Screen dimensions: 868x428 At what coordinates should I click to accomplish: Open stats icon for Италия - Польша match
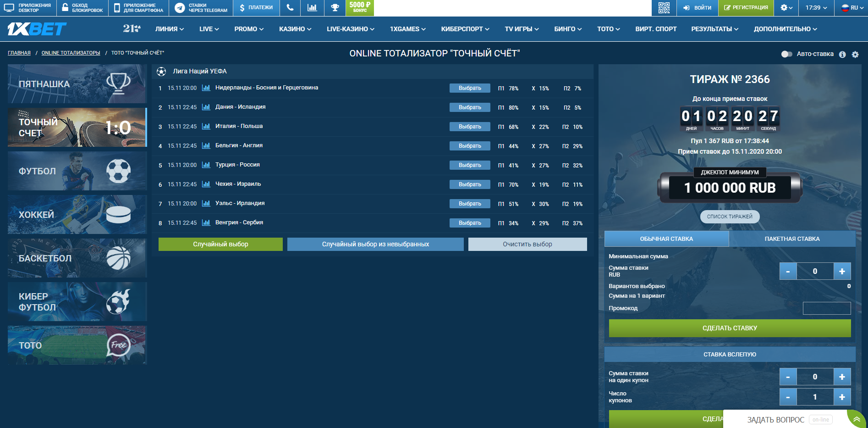pos(206,126)
